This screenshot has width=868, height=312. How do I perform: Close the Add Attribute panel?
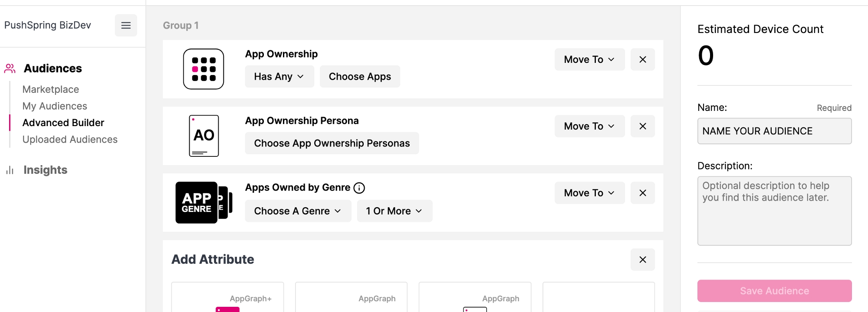tap(643, 260)
